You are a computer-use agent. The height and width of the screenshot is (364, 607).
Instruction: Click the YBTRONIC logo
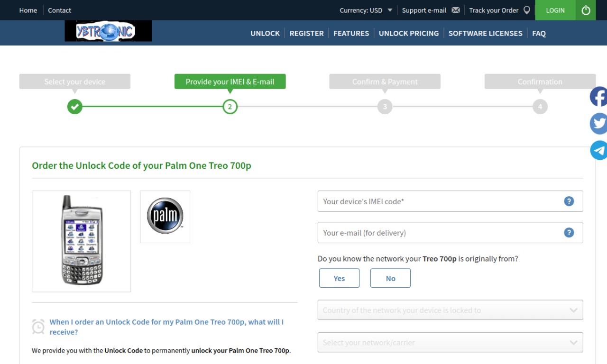click(x=108, y=31)
